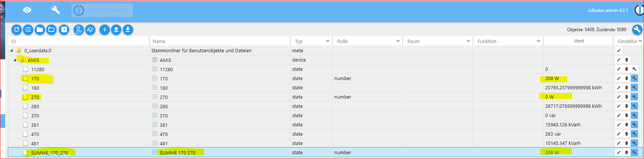Screen dimensions: 644x159
Task: Refresh the object tree
Action: point(17,30)
